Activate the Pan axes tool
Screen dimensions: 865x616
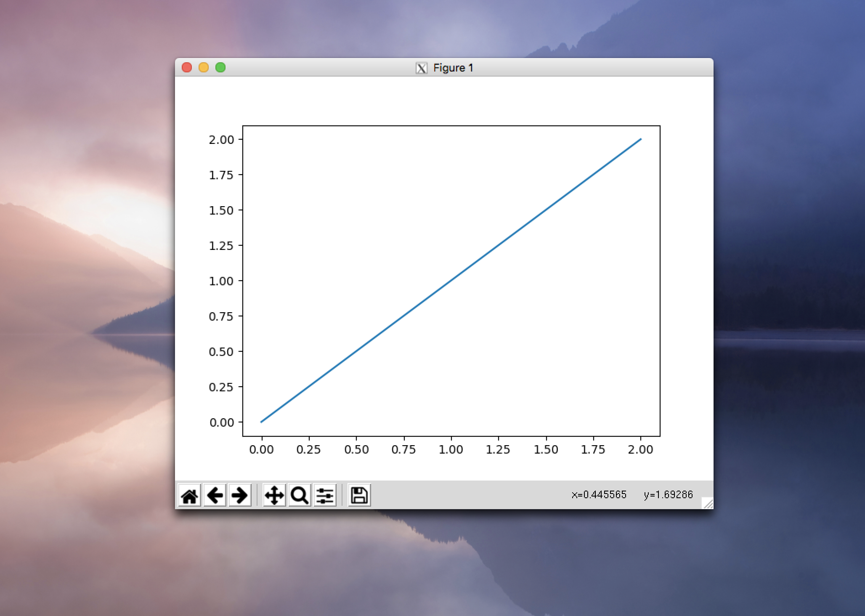(274, 495)
